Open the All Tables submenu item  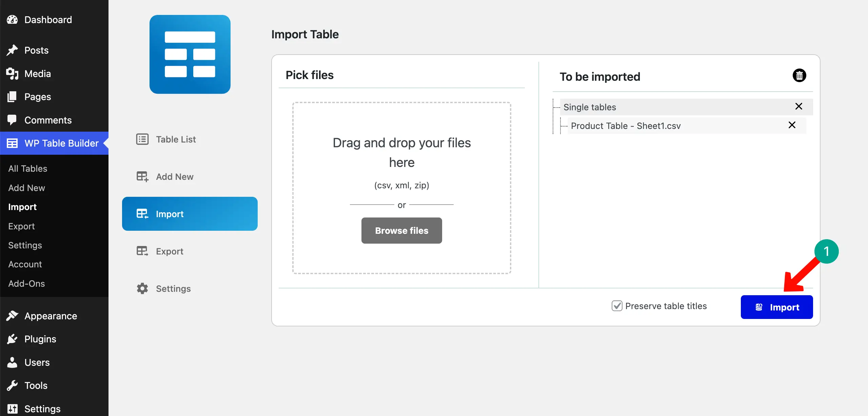pos(27,169)
